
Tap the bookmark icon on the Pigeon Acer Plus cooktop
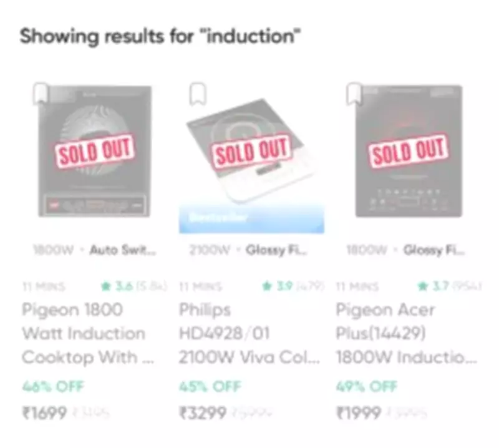pyautogui.click(x=353, y=94)
